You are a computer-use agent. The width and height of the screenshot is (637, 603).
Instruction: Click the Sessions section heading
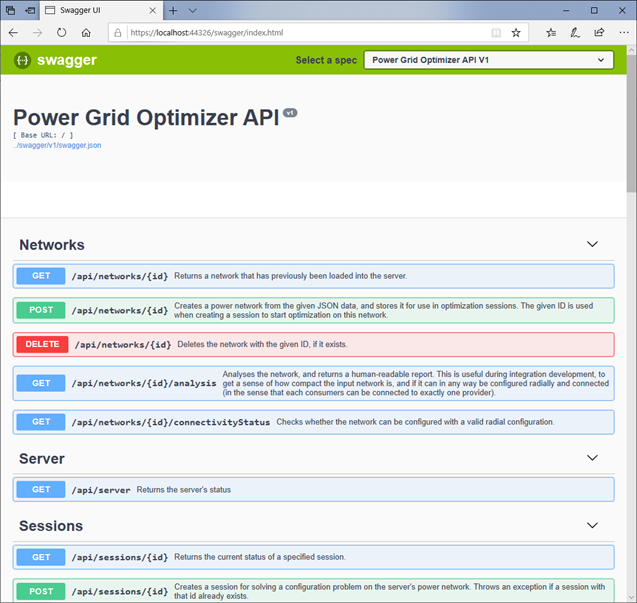pos(51,526)
